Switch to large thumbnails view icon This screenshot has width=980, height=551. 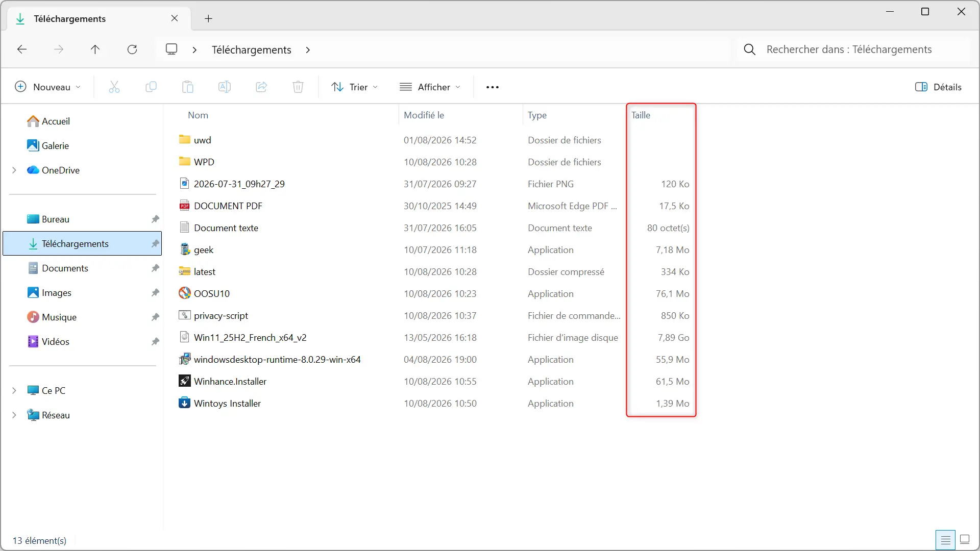tap(965, 540)
